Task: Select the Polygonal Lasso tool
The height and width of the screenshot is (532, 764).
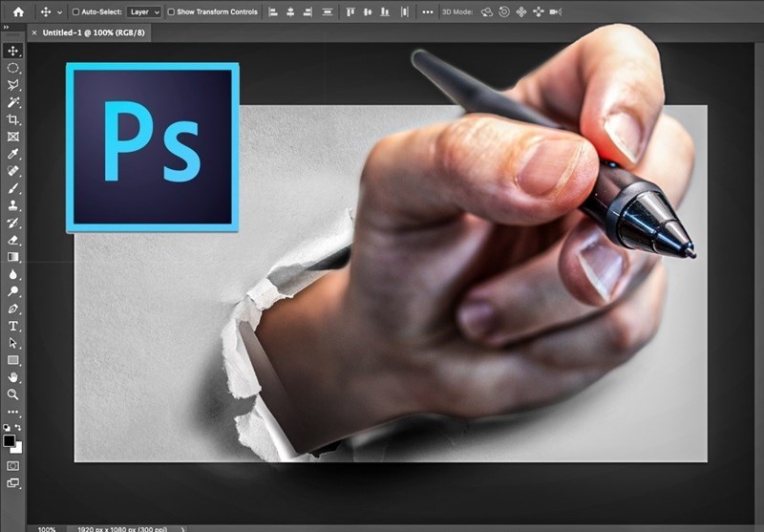Action: pos(12,85)
